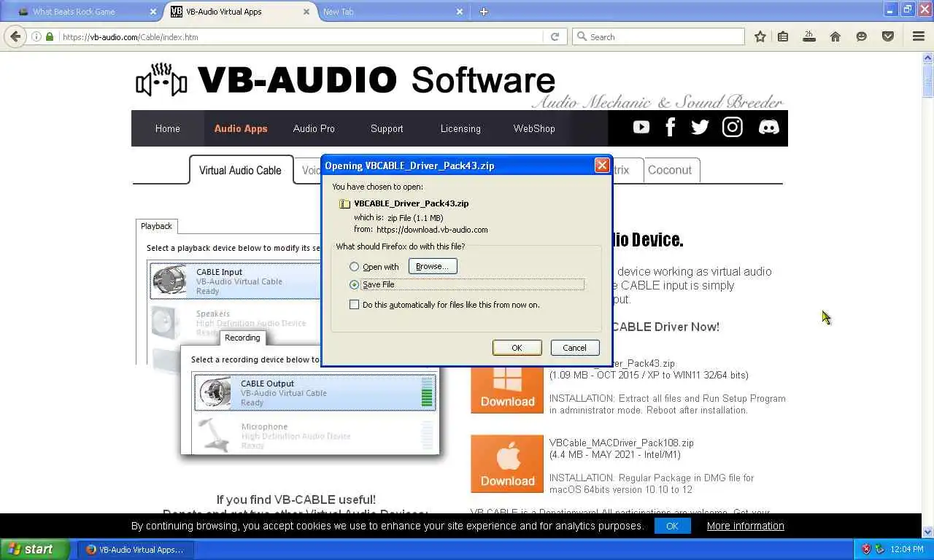This screenshot has width=934, height=560.
Task: Click the Windows start button
Action: pos(34,549)
